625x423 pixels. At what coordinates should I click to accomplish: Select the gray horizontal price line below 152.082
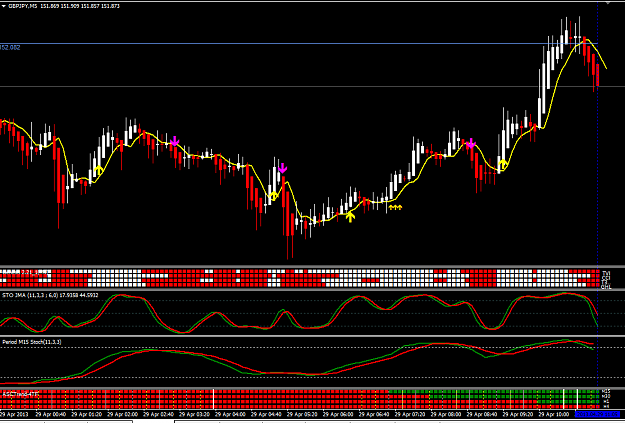(312, 86)
